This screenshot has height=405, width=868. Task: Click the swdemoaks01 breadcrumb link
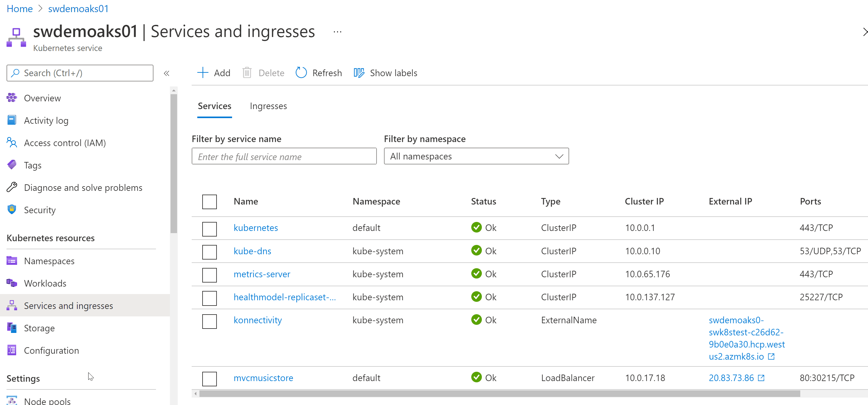click(x=78, y=8)
